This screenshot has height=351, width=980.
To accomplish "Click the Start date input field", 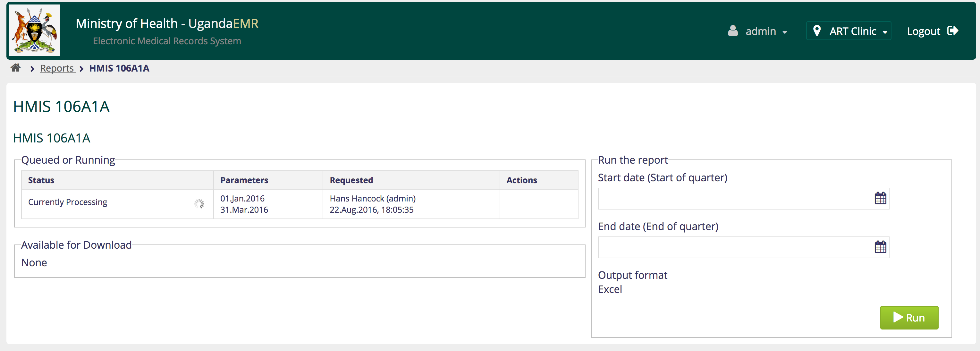I will (x=734, y=198).
